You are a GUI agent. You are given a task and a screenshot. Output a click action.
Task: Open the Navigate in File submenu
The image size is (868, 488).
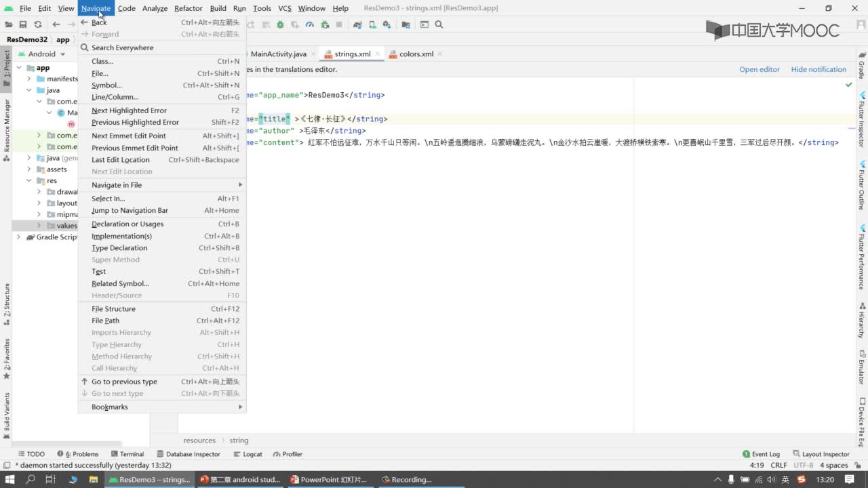coord(162,185)
